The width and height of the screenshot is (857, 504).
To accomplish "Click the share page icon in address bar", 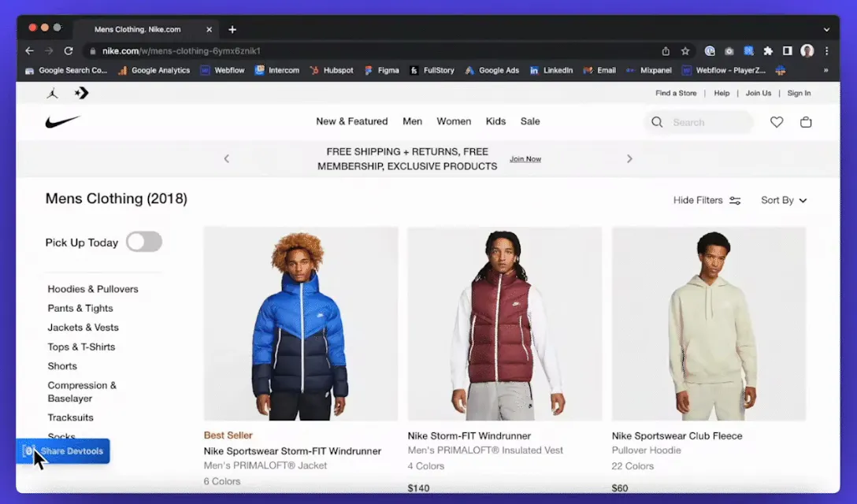I will click(666, 51).
